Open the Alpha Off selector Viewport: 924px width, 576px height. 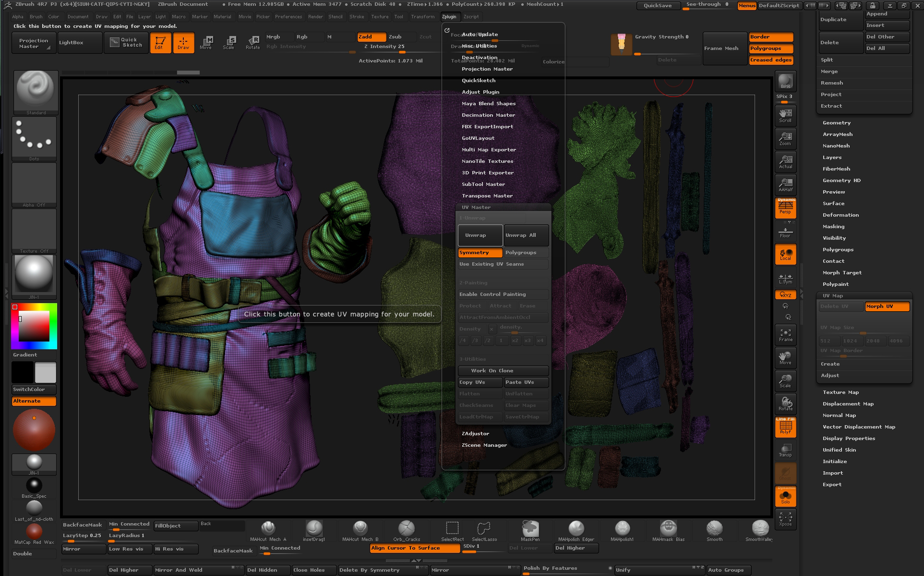point(34,184)
